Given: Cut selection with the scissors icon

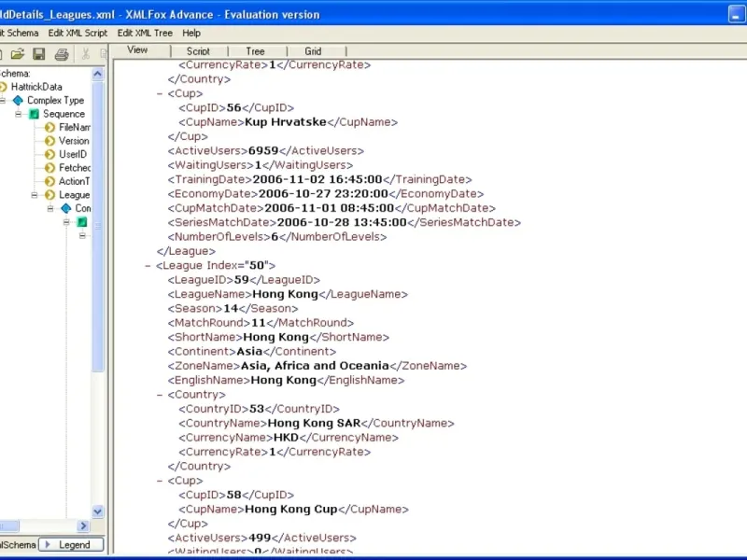Looking at the screenshot, I should [86, 54].
